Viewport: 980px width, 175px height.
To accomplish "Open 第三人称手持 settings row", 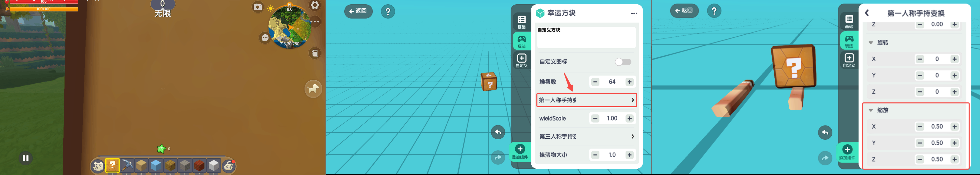I will (586, 137).
